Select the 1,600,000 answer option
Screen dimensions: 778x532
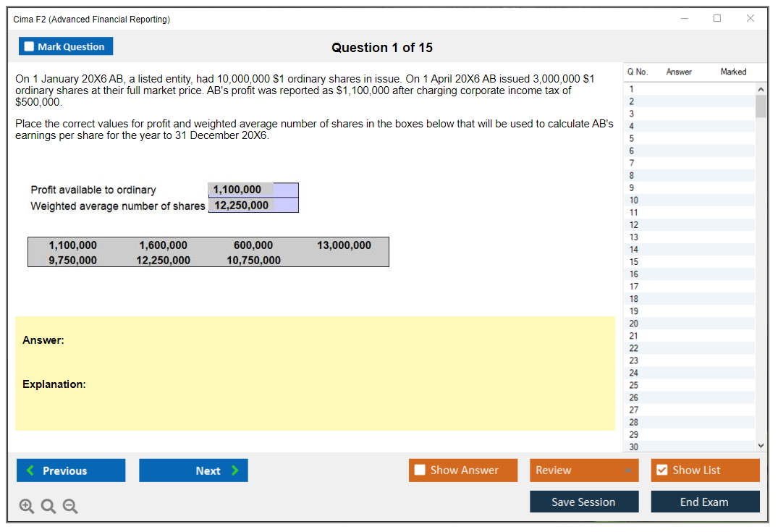(x=163, y=245)
